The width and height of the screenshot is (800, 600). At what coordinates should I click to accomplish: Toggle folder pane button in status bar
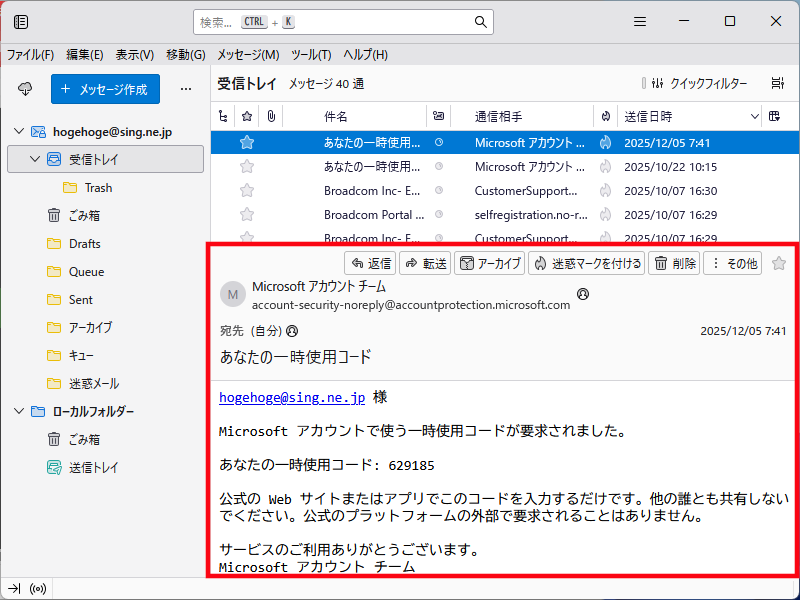tap(14, 589)
